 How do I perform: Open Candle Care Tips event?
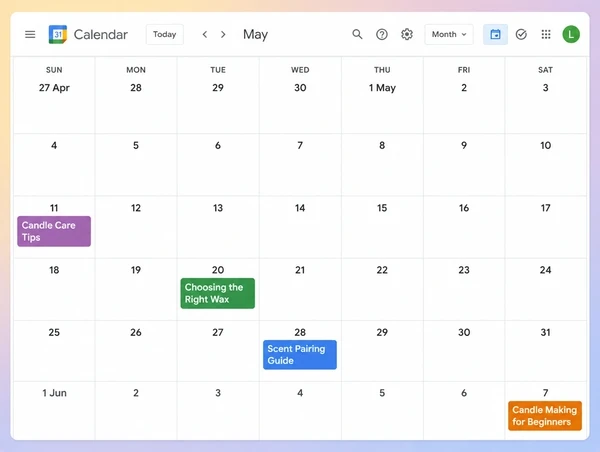[x=54, y=231]
